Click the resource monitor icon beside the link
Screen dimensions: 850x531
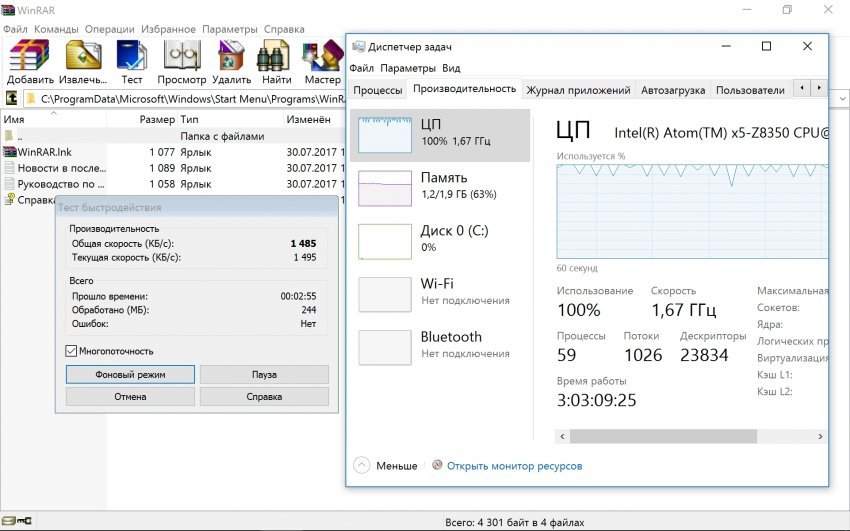coord(437,465)
